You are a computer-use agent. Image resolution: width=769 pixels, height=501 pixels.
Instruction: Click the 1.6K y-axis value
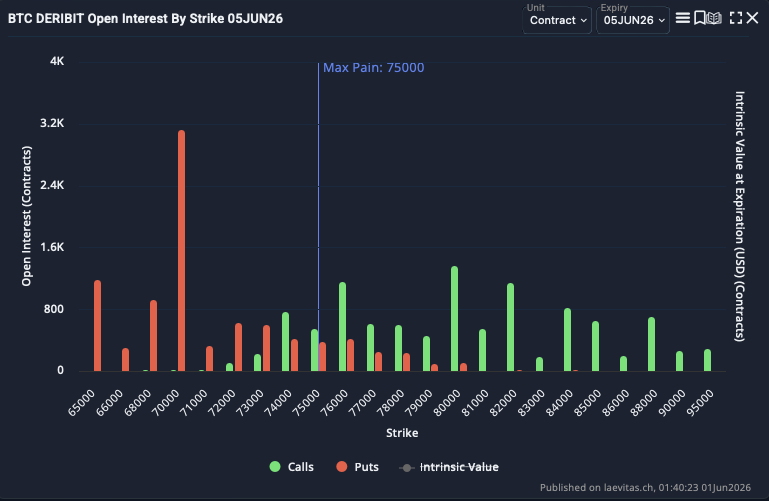(x=52, y=247)
